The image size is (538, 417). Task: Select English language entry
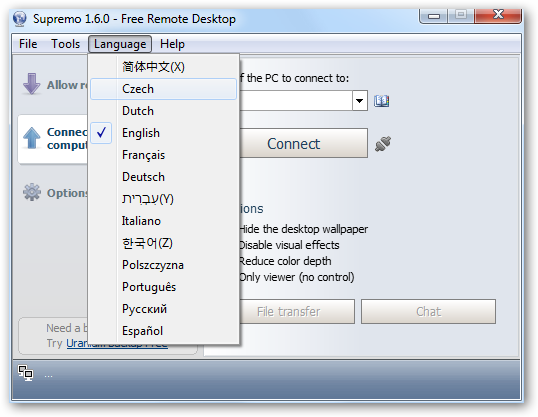[163, 133]
